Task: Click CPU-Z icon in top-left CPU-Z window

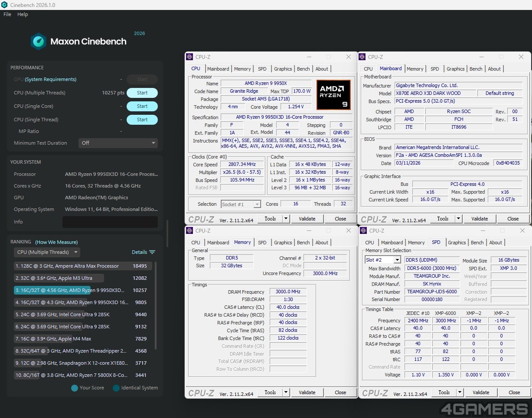Action: (x=189, y=57)
